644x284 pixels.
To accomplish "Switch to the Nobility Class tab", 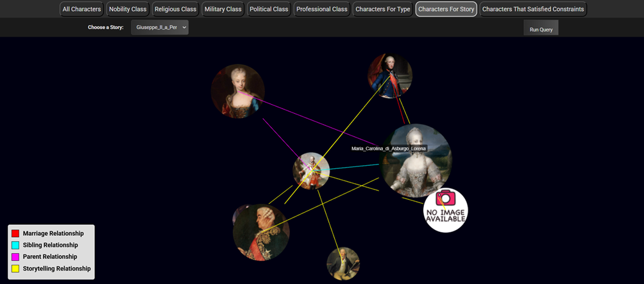I will [x=128, y=9].
